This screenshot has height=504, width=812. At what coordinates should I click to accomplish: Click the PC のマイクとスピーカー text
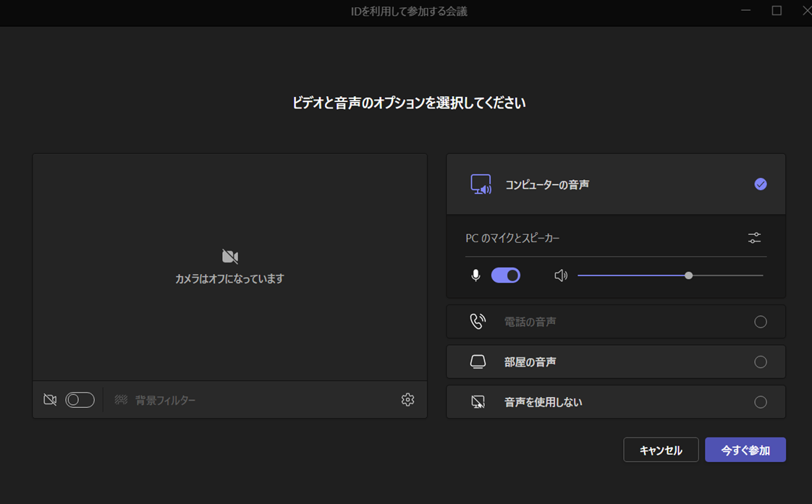(x=512, y=238)
